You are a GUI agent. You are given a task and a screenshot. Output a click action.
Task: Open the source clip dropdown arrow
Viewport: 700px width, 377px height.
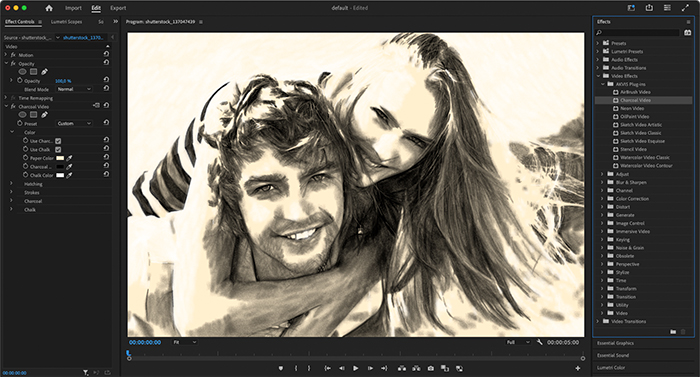(58, 38)
